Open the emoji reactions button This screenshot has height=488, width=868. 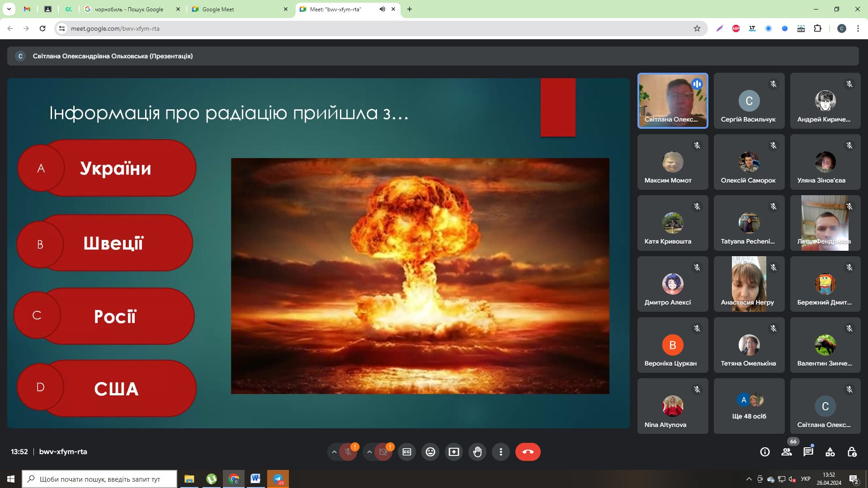430,452
